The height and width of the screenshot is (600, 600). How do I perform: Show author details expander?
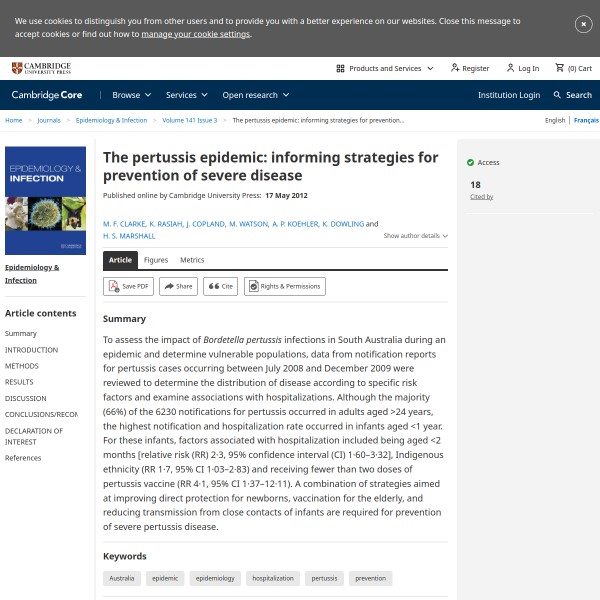(x=416, y=236)
